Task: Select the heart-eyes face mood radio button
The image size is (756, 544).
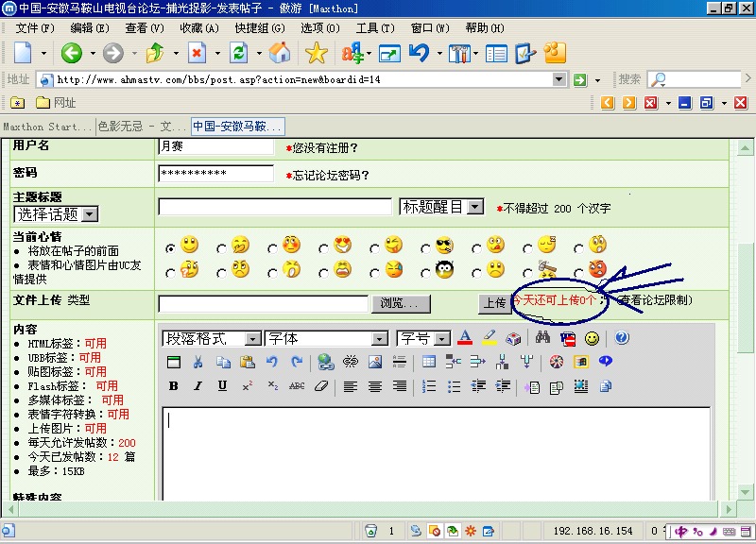Action: (x=324, y=248)
